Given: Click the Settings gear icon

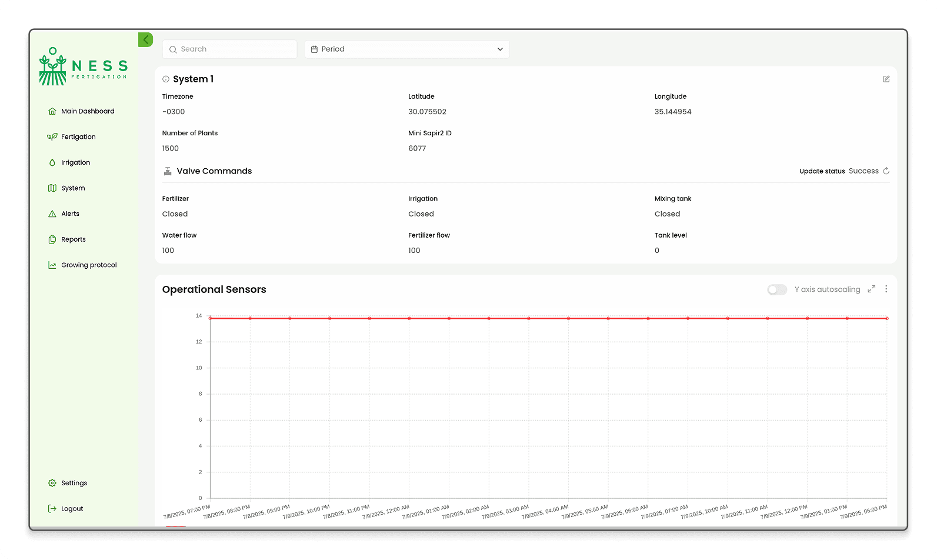Looking at the screenshot, I should coord(52,483).
